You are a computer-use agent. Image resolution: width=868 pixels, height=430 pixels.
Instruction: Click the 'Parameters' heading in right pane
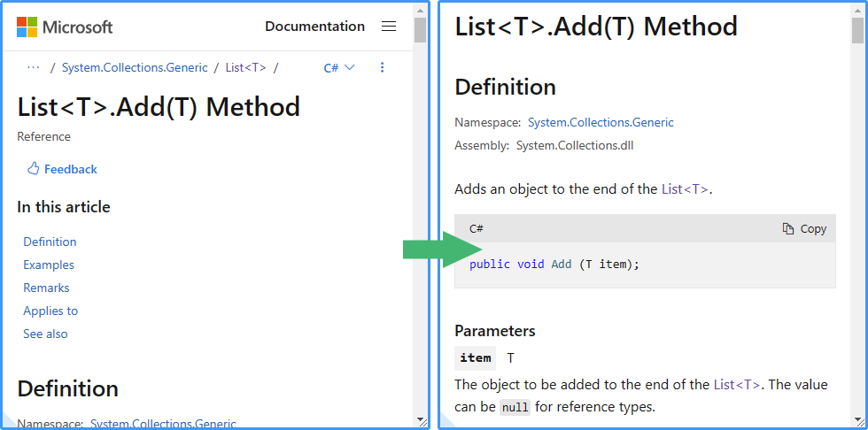(x=495, y=331)
